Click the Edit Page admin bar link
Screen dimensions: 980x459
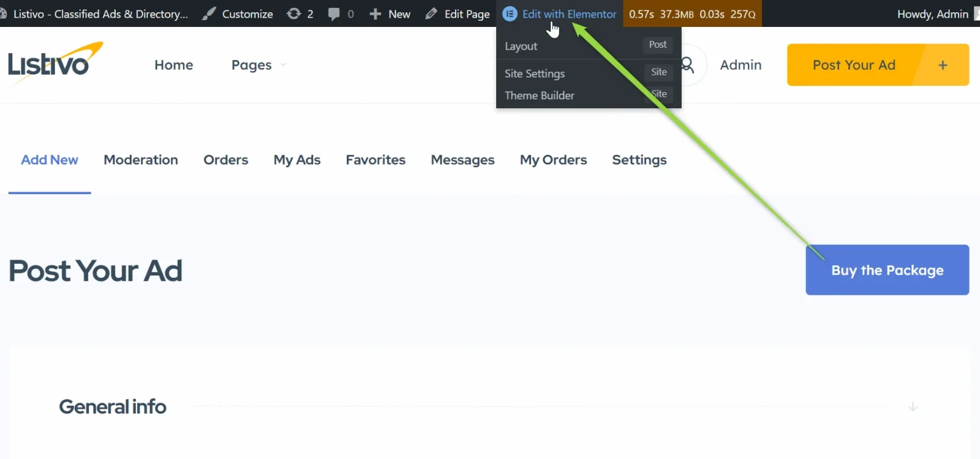(467, 13)
